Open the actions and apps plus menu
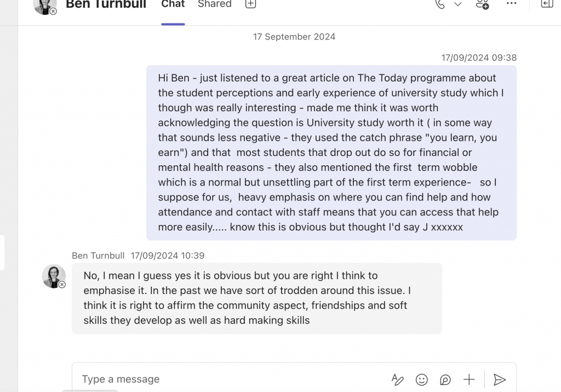This screenshot has height=392, width=561. pos(469,379)
